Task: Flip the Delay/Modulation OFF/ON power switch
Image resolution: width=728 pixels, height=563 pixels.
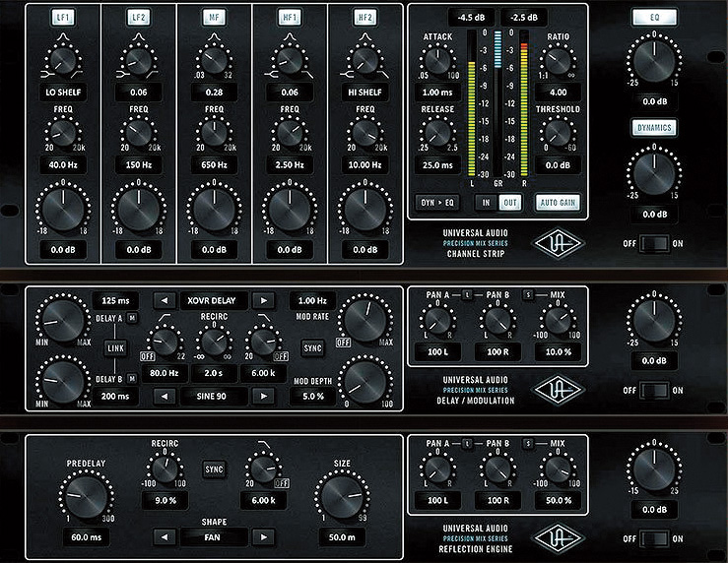Action: point(654,391)
